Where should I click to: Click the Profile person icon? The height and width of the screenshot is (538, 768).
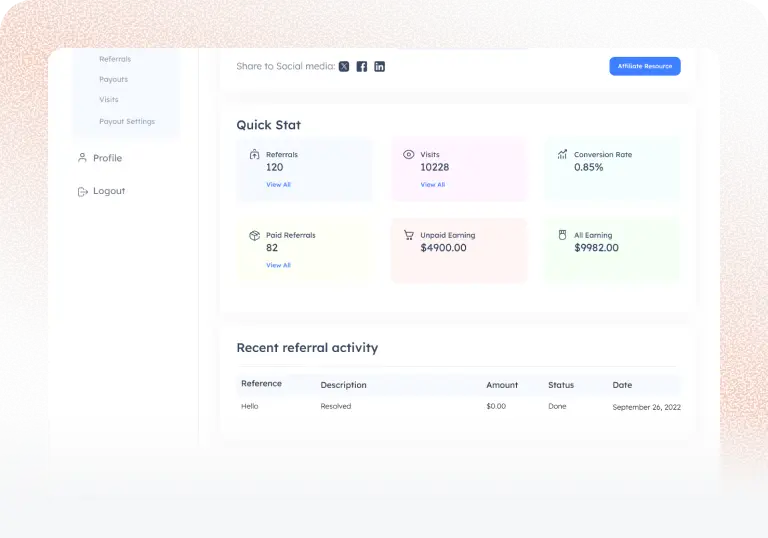pos(82,157)
